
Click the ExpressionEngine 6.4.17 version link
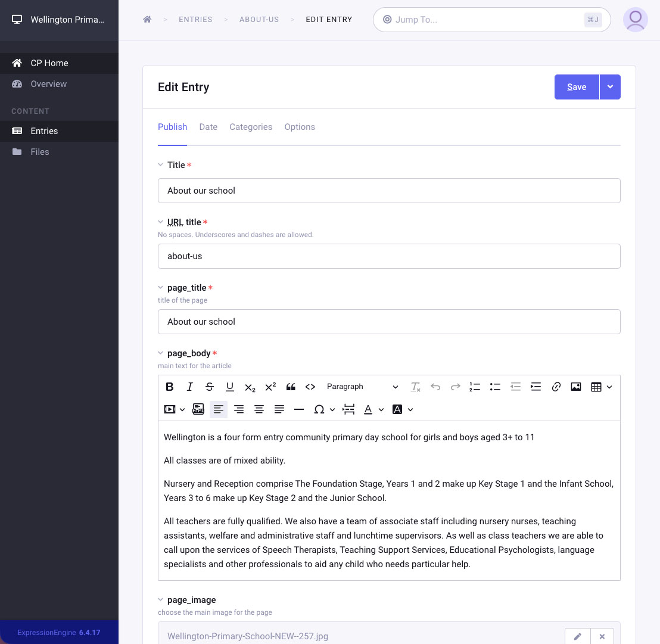pos(59,632)
